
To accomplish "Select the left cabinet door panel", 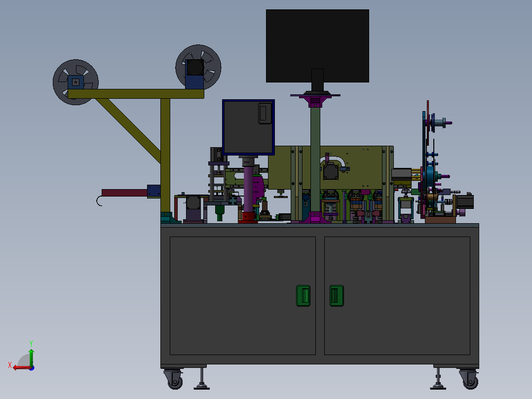I will coord(243,296).
